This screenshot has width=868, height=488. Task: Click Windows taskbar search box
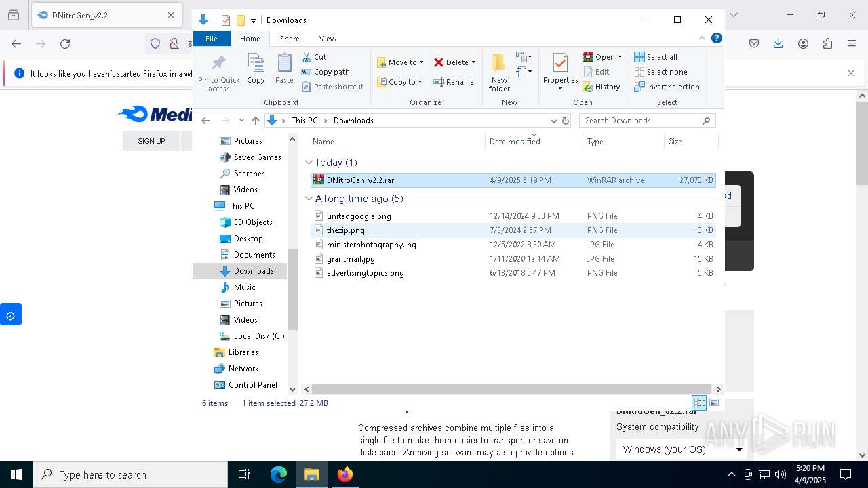pyautogui.click(x=130, y=474)
